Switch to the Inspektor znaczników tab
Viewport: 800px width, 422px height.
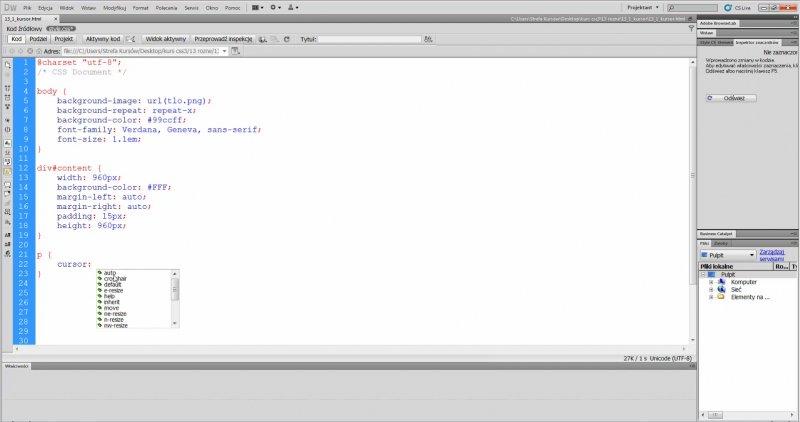[x=756, y=42]
